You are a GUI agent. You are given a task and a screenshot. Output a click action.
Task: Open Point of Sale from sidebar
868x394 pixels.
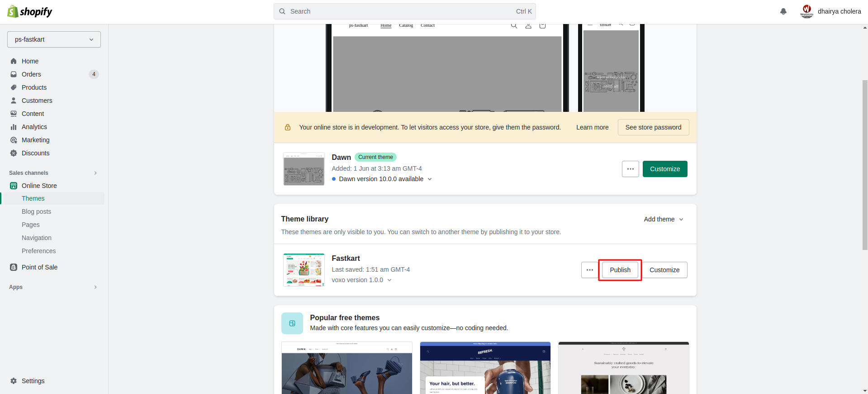39,267
